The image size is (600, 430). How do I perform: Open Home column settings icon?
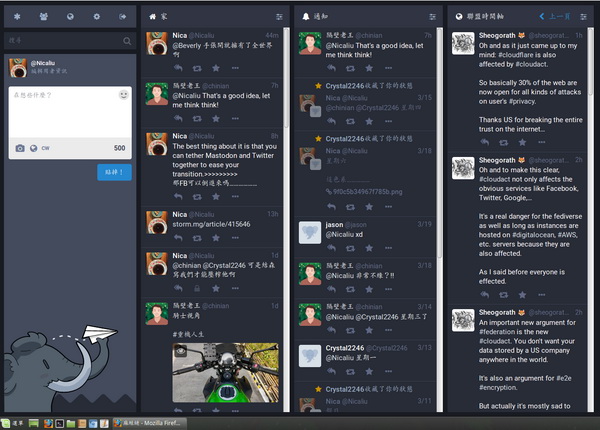(x=279, y=16)
